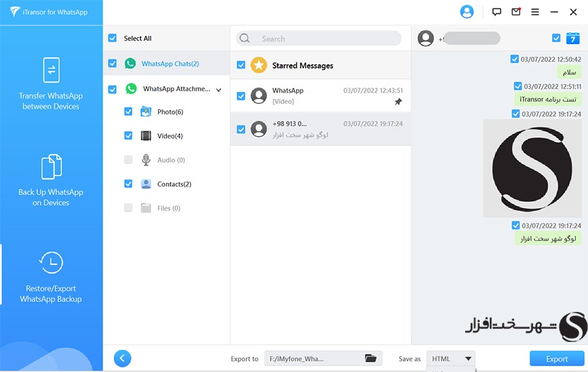Toggle the +98 913 chat checkbox
This screenshot has height=372, width=588.
tap(240, 129)
